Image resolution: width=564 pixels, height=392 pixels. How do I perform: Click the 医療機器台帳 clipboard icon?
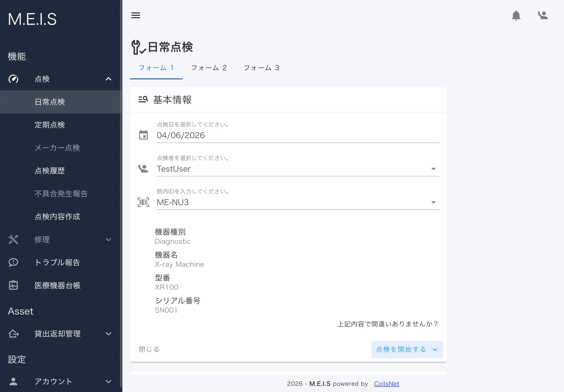(13, 285)
